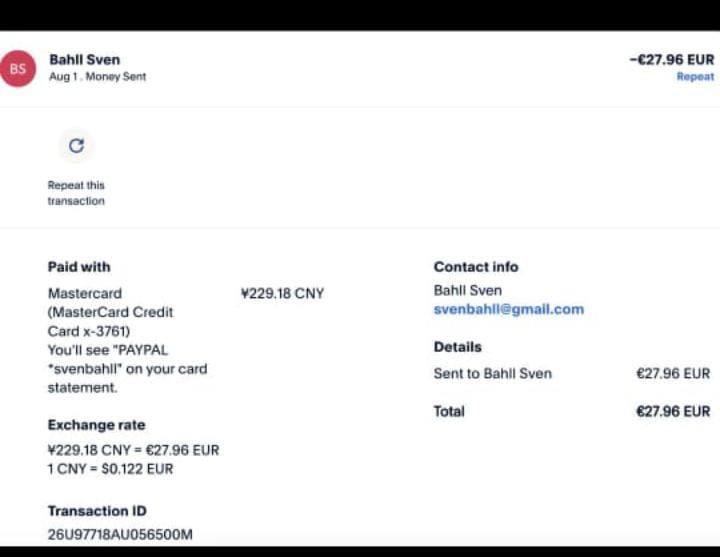Click the Mastercard Credit Card x-3761 text
Screen dimensions: 720x557
point(110,312)
